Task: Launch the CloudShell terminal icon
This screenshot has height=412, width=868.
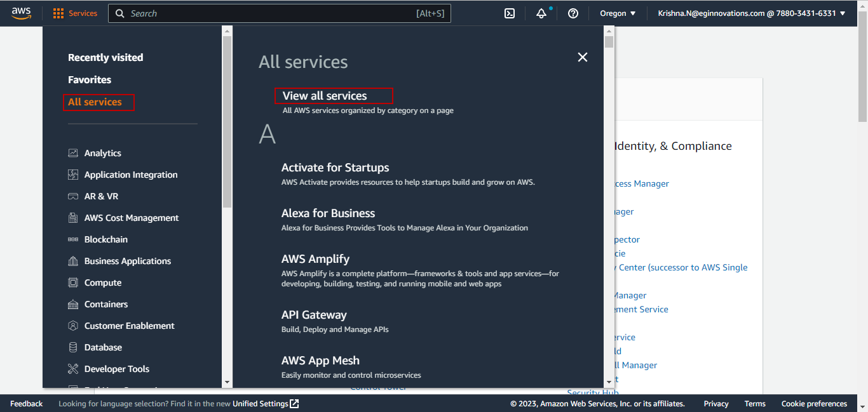Action: tap(510, 13)
